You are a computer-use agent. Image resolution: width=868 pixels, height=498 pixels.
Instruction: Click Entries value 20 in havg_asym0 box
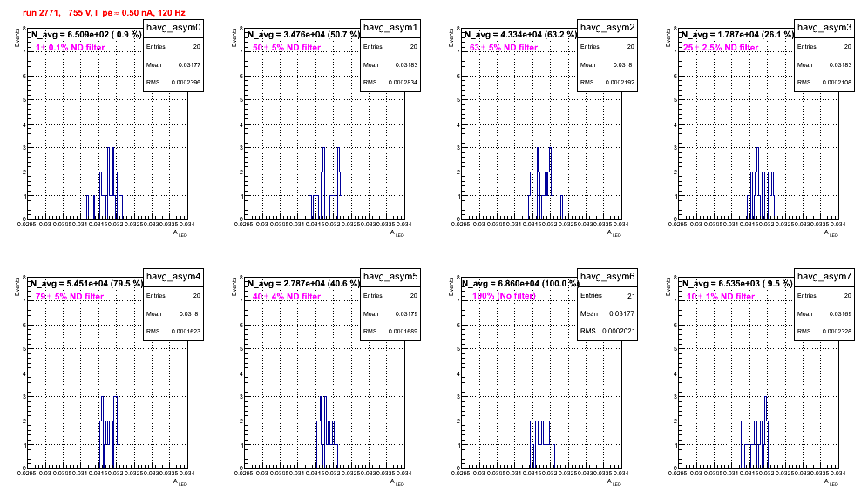click(x=196, y=47)
